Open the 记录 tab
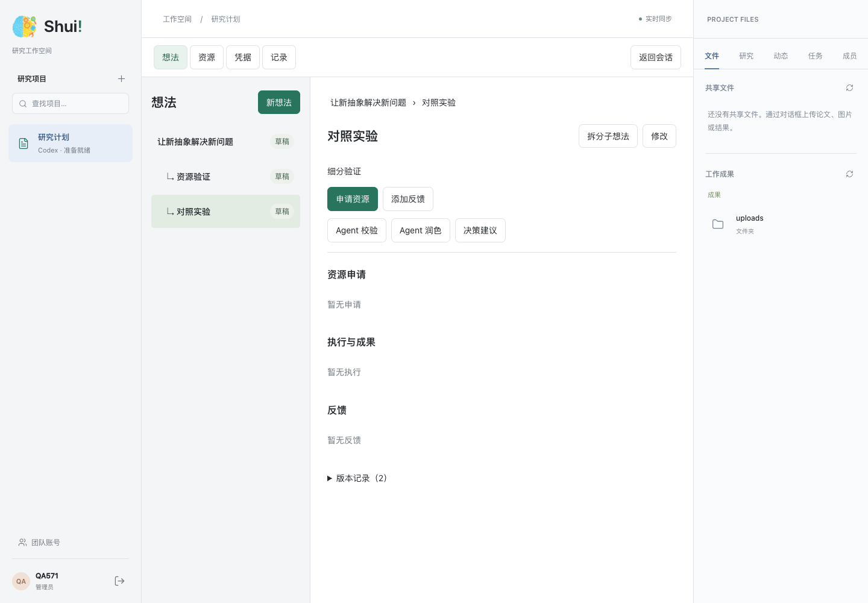Viewport: 868px width, 603px height. pyautogui.click(x=279, y=57)
